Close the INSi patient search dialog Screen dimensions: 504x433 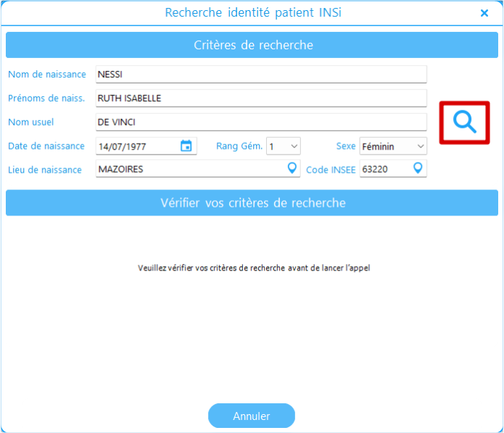point(484,13)
